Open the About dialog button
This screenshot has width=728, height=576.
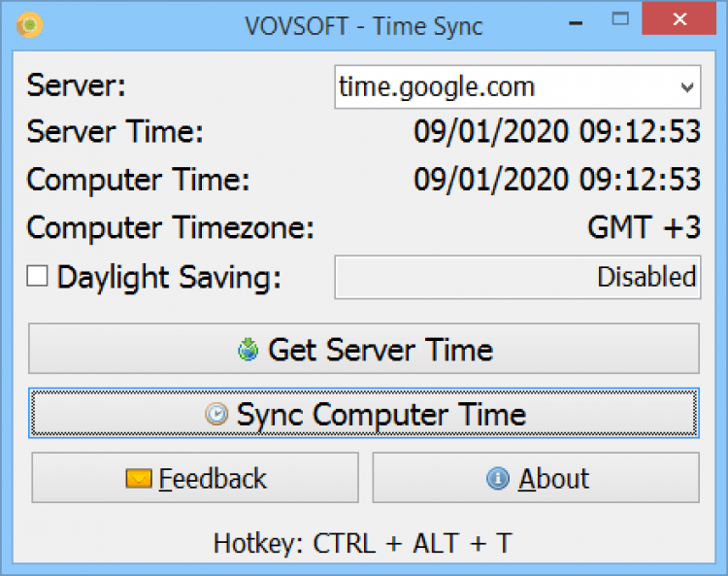point(536,478)
